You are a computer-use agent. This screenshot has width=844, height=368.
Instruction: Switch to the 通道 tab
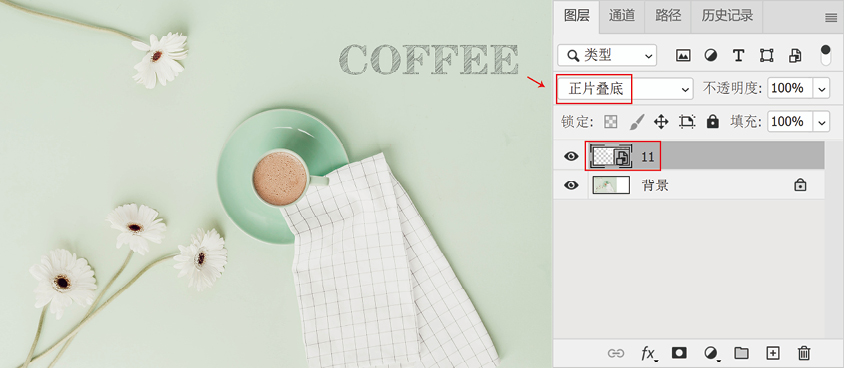(x=622, y=16)
